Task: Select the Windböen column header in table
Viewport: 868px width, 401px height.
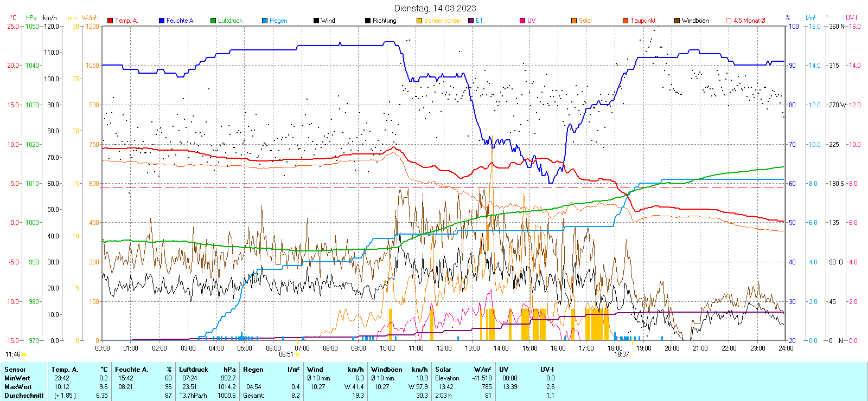Action: tap(386, 370)
